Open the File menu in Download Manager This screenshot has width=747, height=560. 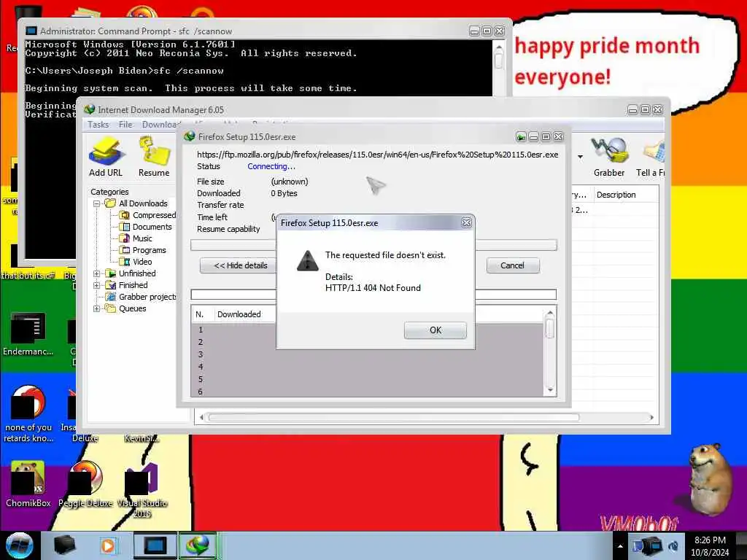[x=125, y=124]
